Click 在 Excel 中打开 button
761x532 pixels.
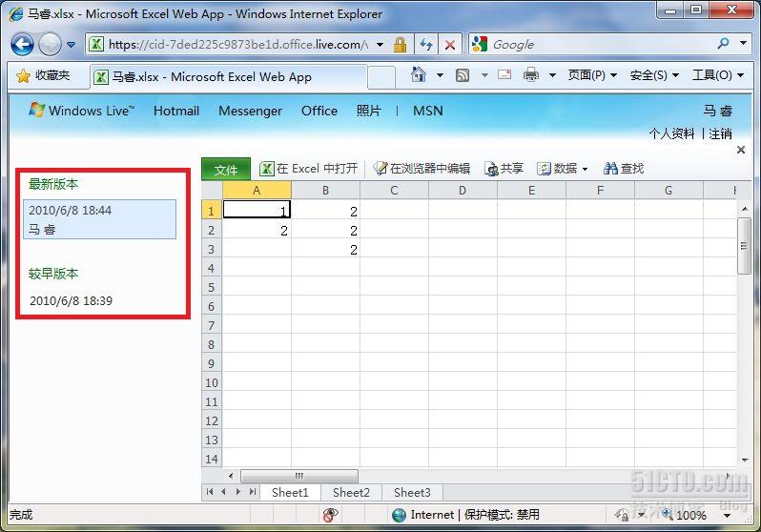tap(309, 169)
